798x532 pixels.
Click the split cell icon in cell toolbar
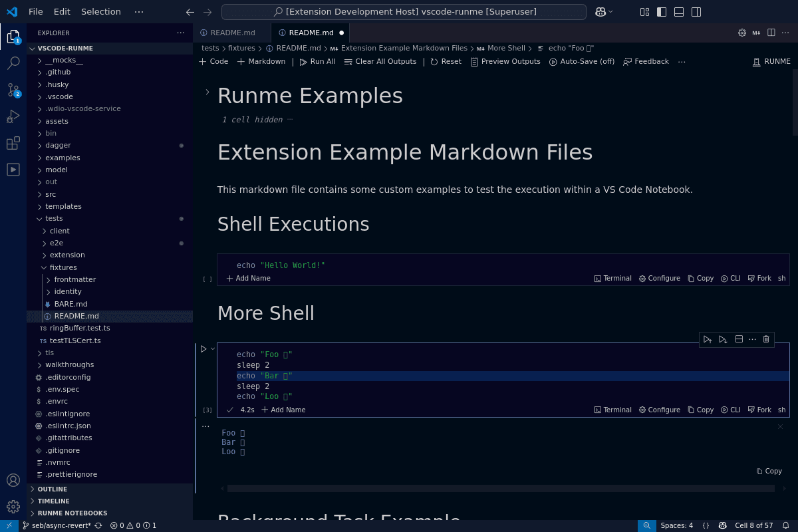(739, 339)
